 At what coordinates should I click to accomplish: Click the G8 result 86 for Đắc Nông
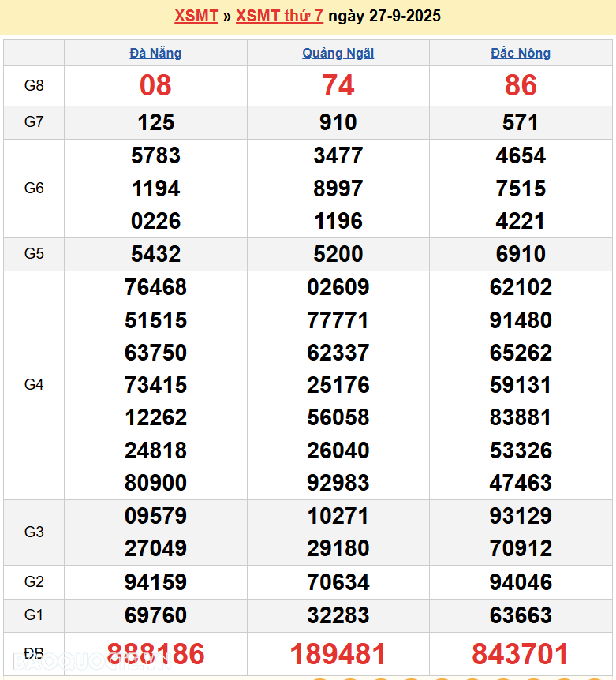click(521, 85)
